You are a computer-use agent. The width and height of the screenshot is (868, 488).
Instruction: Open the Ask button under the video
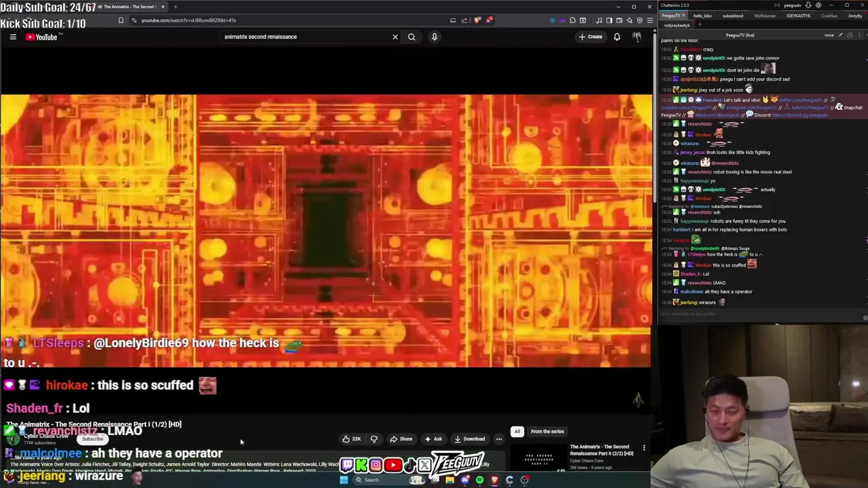point(433,439)
